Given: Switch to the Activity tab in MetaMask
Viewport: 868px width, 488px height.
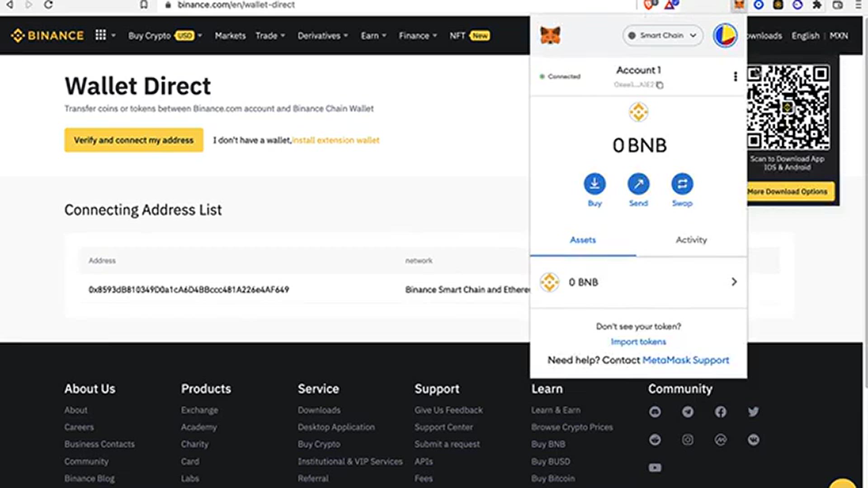Looking at the screenshot, I should point(691,240).
